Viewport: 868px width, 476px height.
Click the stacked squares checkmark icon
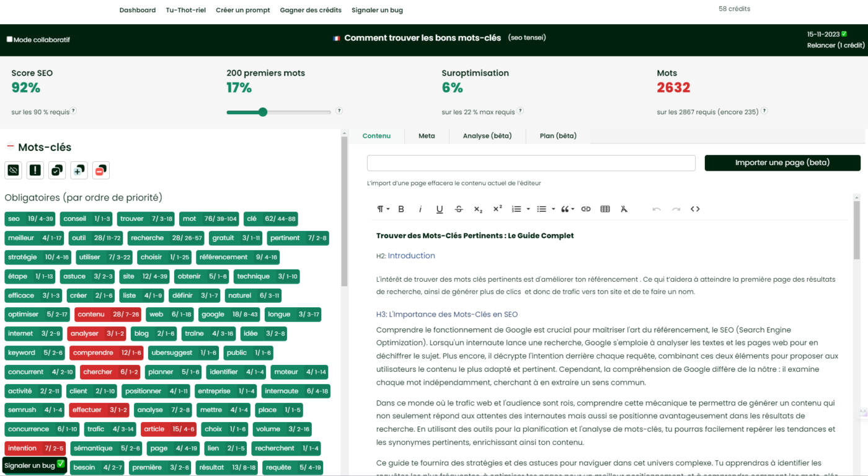(57, 170)
